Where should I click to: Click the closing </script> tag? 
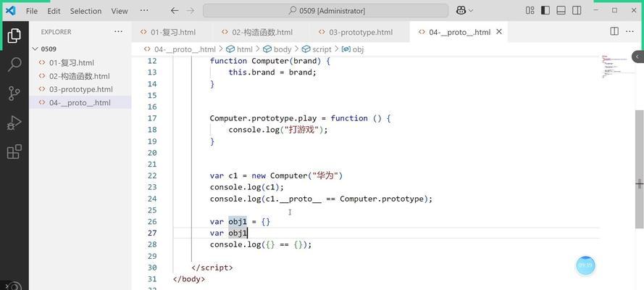[212, 268]
